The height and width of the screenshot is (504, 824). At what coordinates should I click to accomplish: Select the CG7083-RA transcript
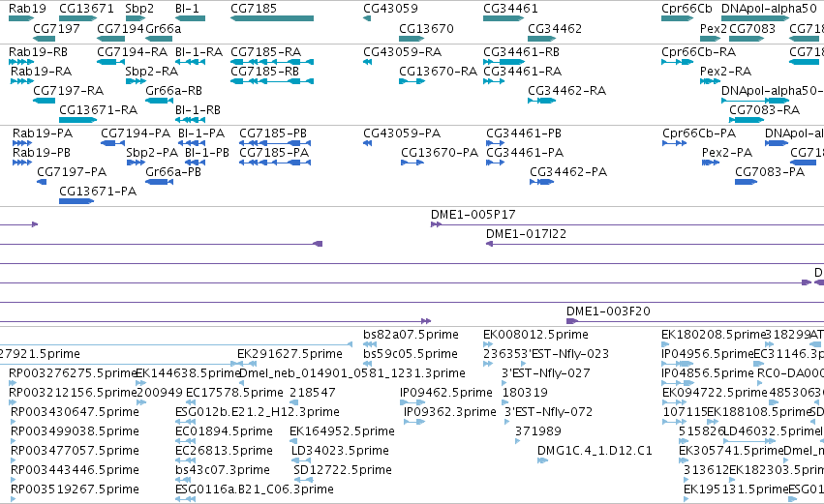click(747, 120)
